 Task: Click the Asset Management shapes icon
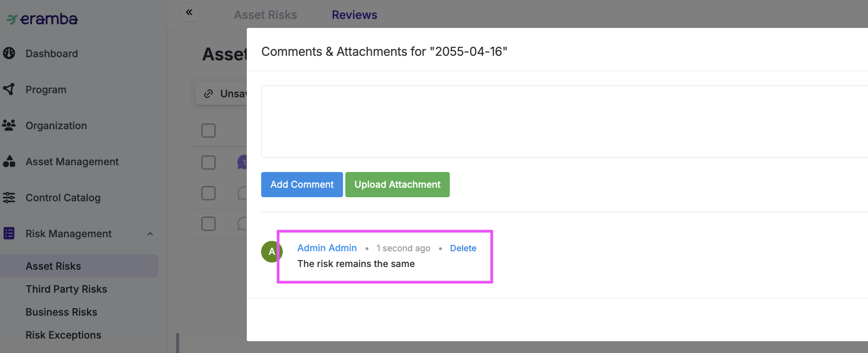point(9,161)
